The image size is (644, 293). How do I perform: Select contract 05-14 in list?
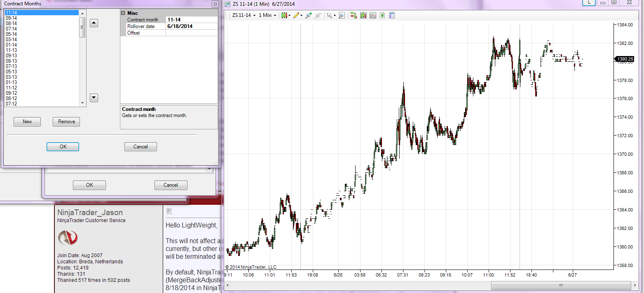(x=42, y=34)
